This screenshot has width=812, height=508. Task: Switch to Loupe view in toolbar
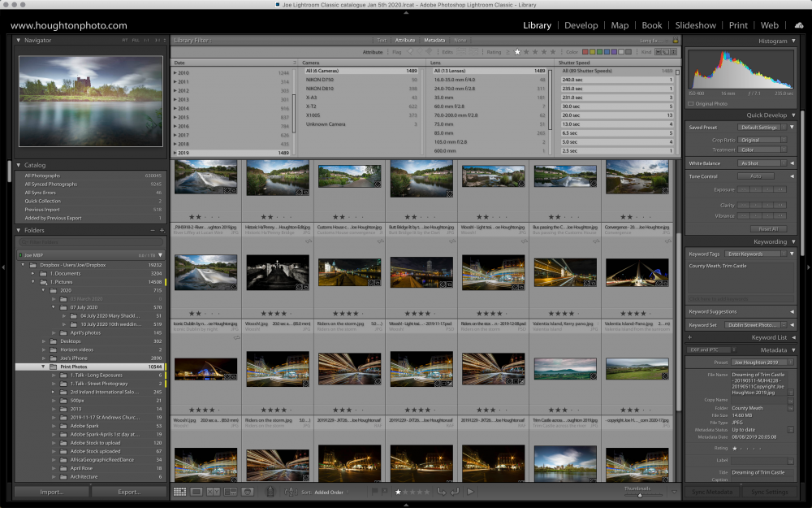coord(197,492)
